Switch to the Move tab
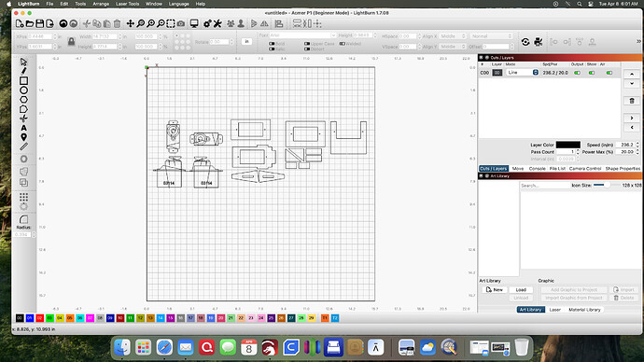This screenshot has height=362, width=644. 517,169
